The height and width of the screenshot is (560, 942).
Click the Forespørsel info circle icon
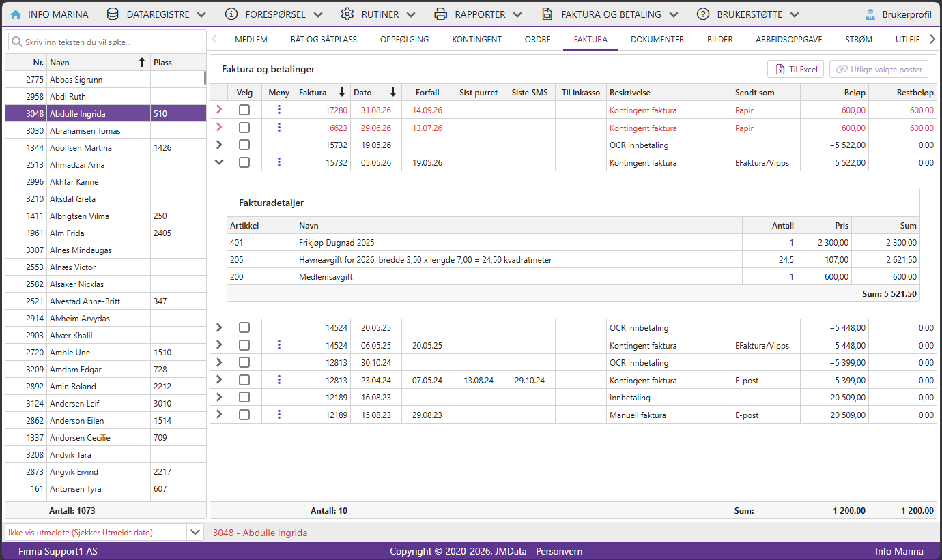tap(231, 14)
